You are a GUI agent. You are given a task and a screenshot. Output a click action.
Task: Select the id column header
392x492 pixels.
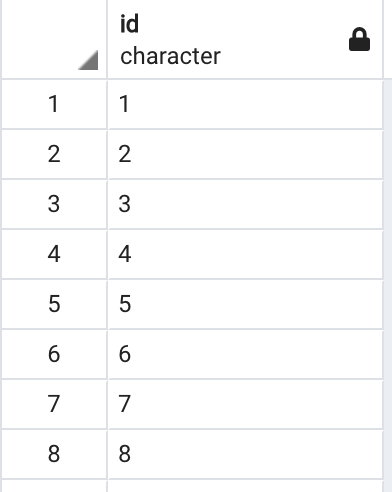tap(245, 39)
